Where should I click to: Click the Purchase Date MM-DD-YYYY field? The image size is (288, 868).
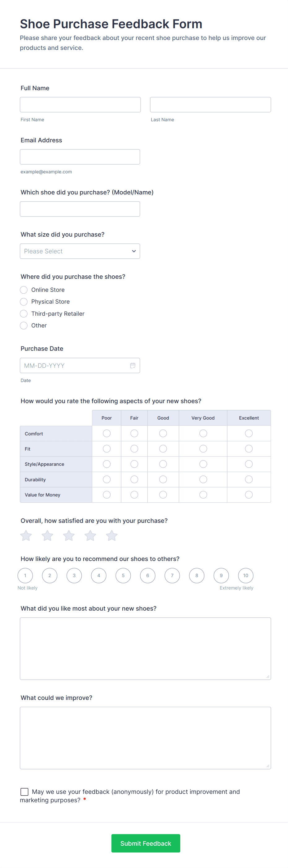(74, 366)
